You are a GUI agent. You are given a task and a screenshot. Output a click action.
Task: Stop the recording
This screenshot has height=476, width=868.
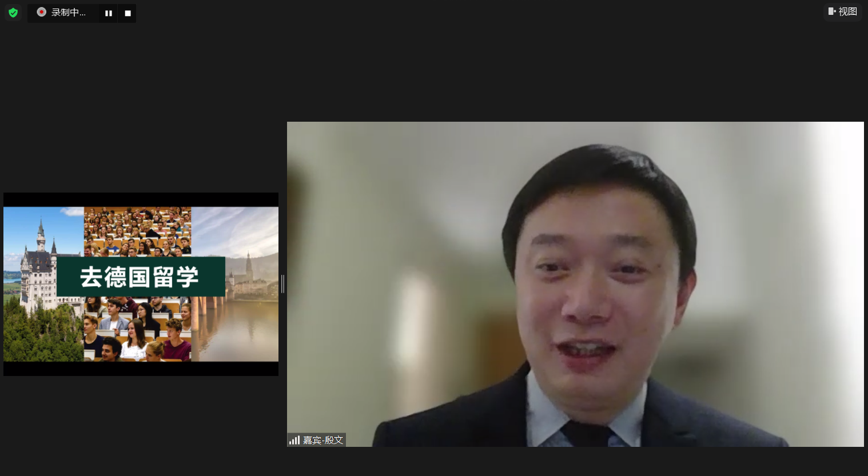pos(128,13)
